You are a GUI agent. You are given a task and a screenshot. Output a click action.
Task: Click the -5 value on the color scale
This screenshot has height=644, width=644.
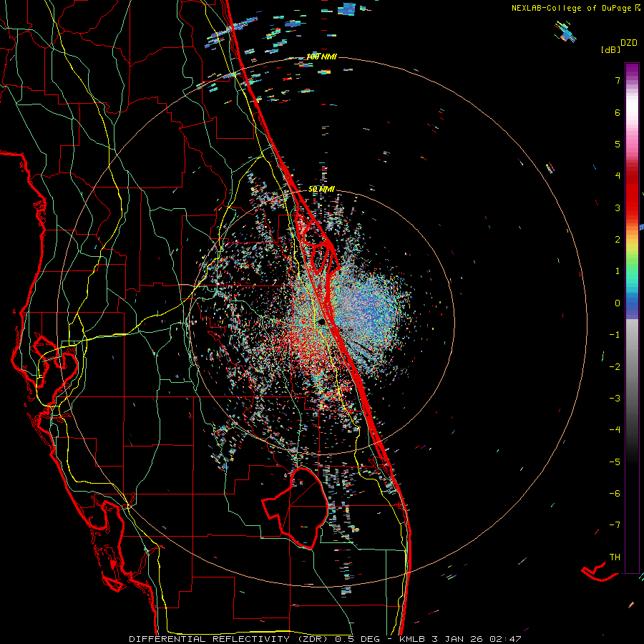tap(615, 462)
